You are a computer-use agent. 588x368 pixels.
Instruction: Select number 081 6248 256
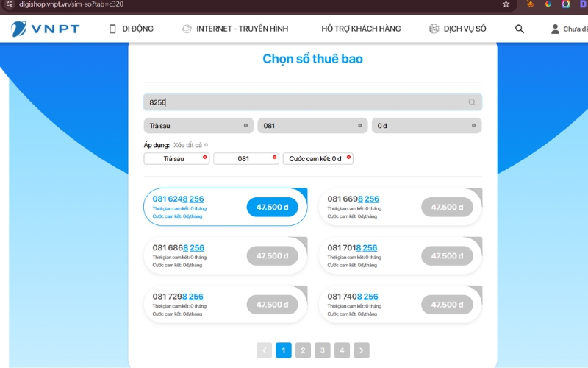pos(178,199)
